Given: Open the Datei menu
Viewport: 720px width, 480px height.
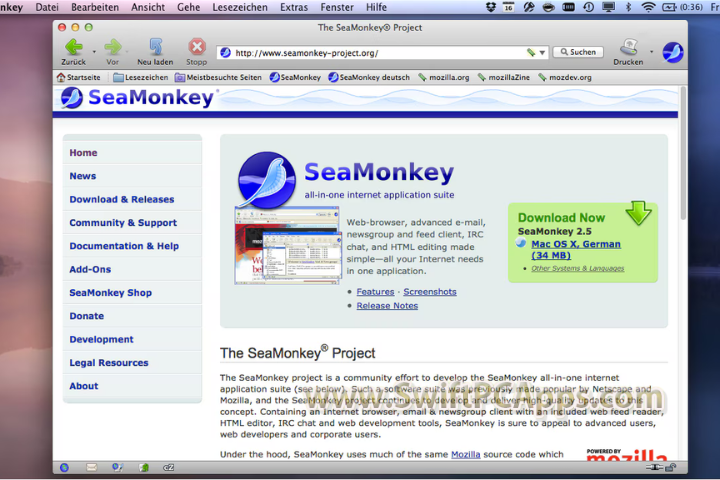Looking at the screenshot, I should click(x=47, y=7).
